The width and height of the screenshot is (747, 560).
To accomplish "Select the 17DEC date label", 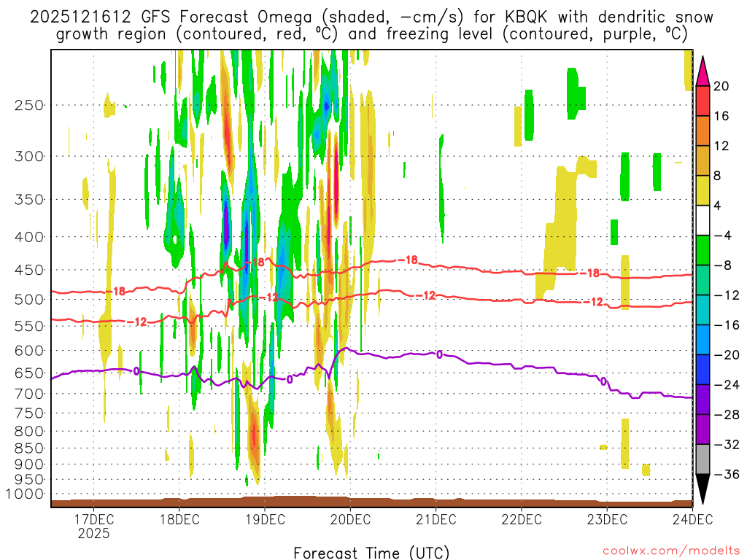I will (x=94, y=519).
